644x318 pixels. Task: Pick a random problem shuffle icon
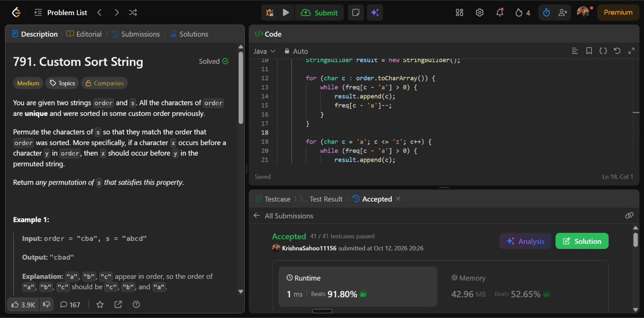tap(133, 12)
